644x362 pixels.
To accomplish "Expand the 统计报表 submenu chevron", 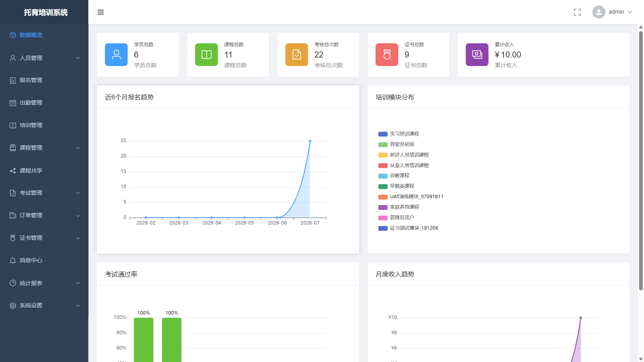I will [x=78, y=283].
